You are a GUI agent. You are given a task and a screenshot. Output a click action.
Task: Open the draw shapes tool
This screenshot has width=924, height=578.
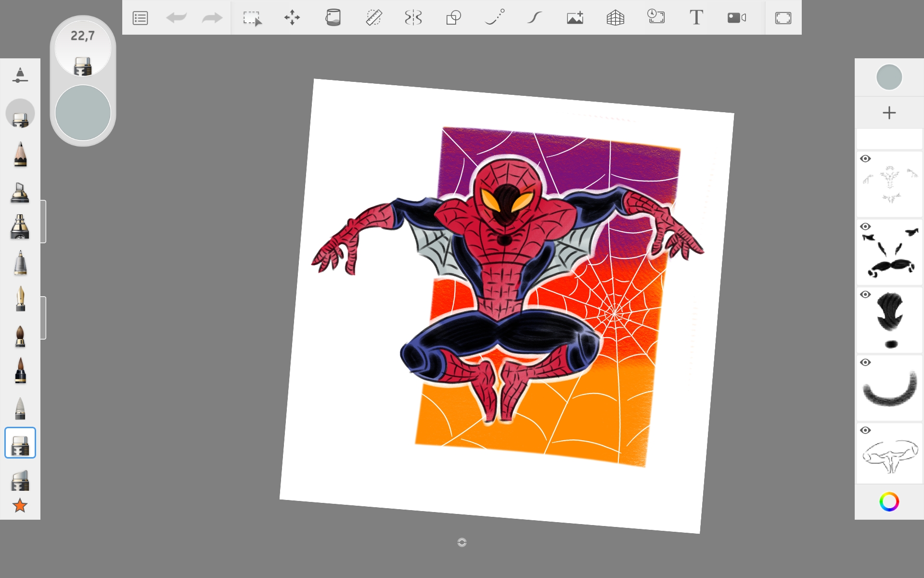pyautogui.click(x=453, y=18)
